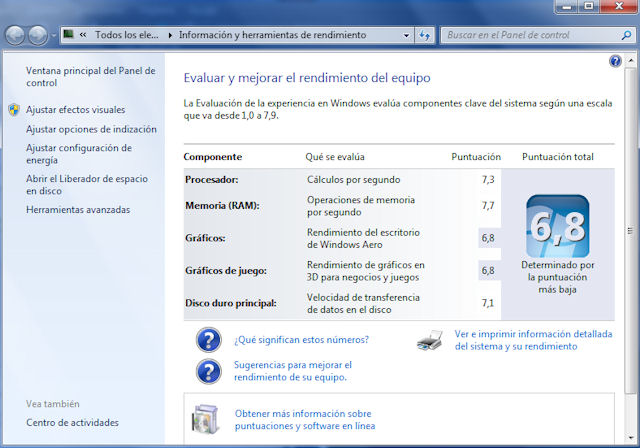Screen dimensions: 640x448
Task: Maximize the window
Action: click(589, 6)
